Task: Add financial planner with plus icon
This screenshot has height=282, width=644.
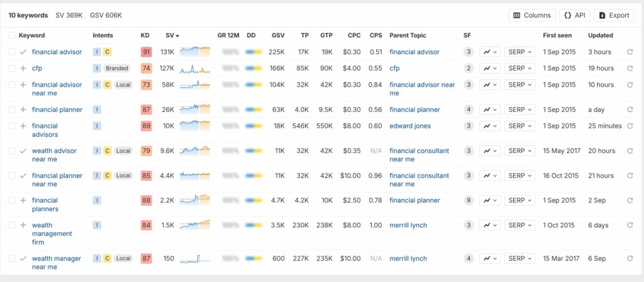Action: tap(23, 110)
